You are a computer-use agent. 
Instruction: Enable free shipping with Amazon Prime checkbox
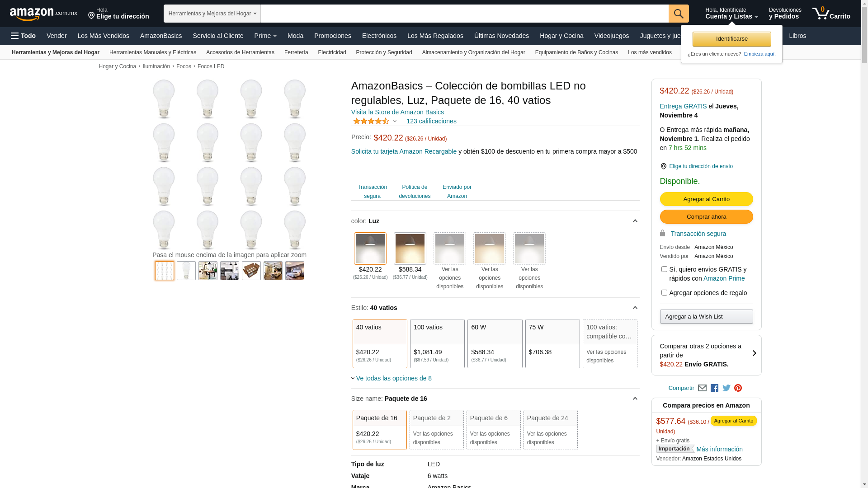pyautogui.click(x=664, y=269)
